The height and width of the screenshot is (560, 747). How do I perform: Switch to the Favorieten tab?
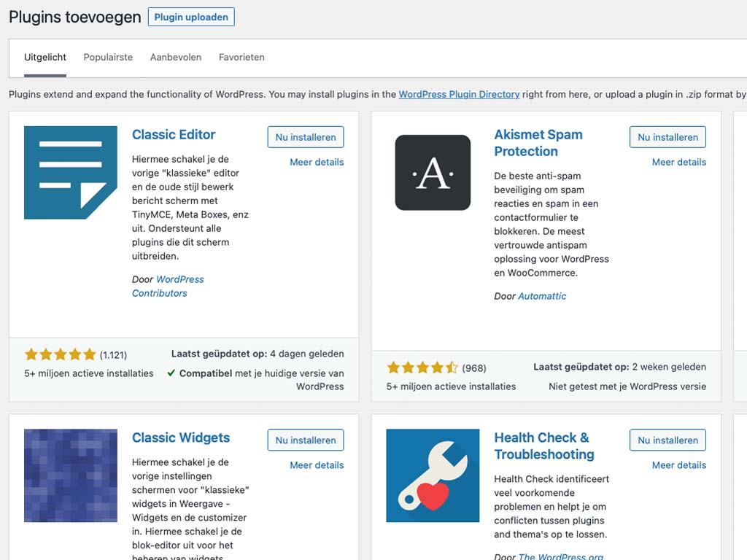[x=241, y=56]
